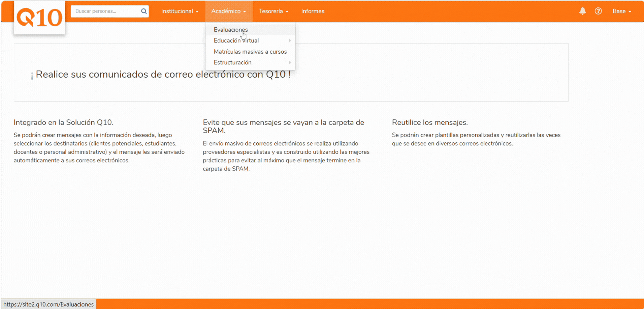Open the Institucional dropdown menu

coord(180,11)
